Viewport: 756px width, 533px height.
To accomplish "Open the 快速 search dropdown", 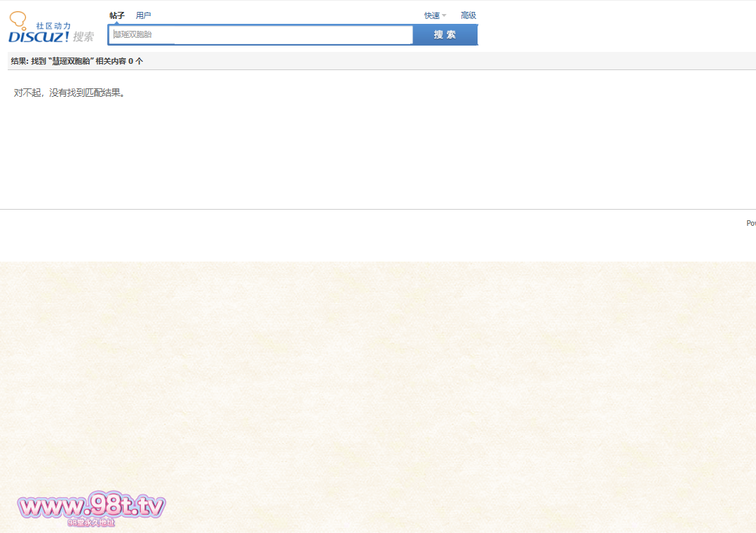I will tap(432, 15).
